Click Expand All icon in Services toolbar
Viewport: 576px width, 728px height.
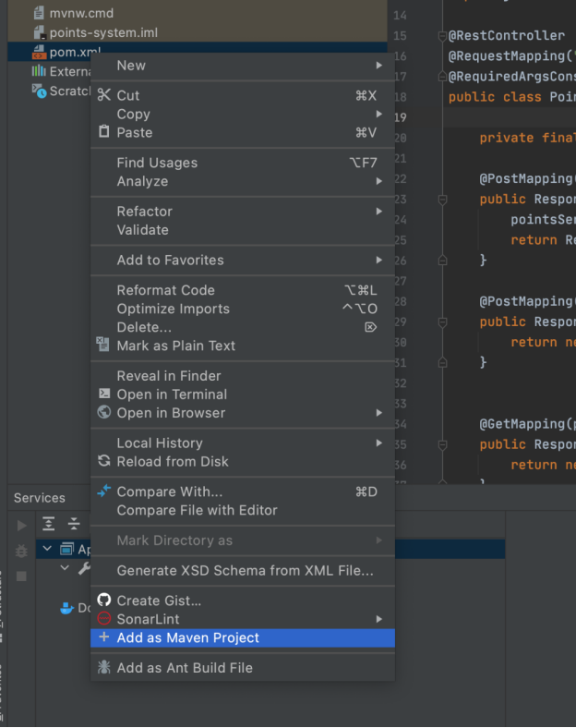(x=49, y=523)
